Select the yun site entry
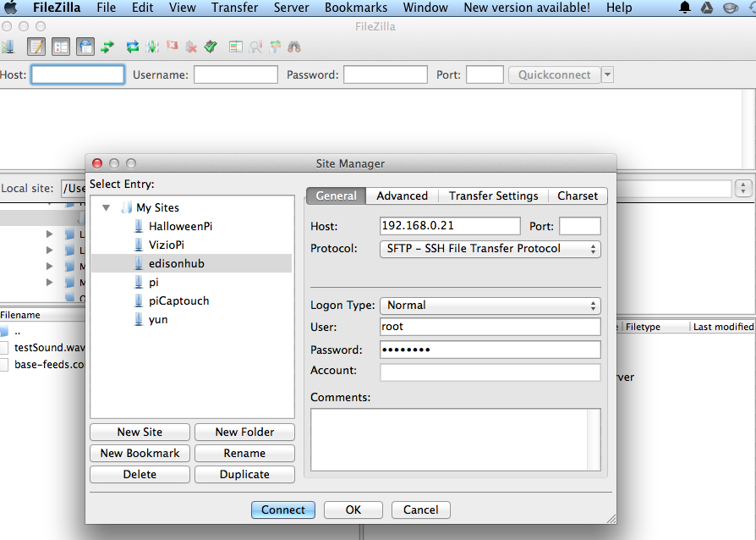 [157, 319]
